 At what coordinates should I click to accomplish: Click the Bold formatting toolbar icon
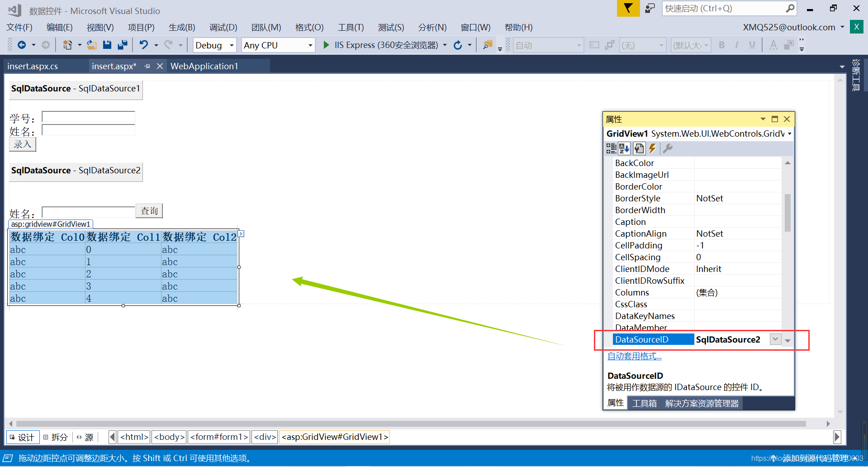tap(721, 45)
